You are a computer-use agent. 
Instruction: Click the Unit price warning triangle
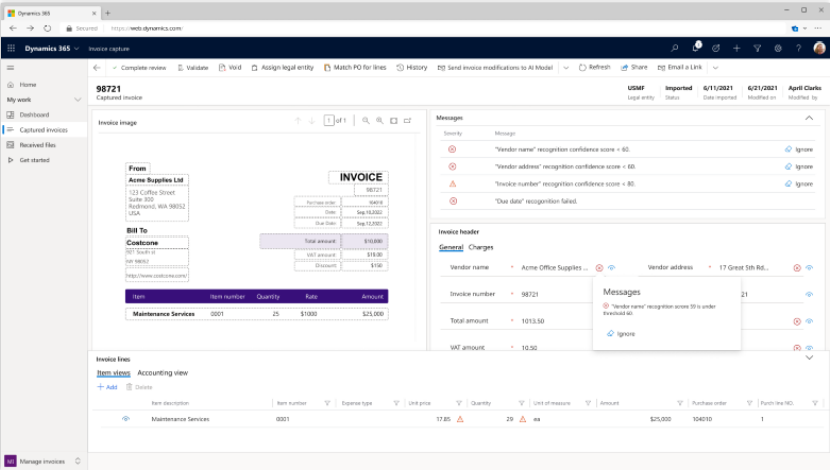tap(460, 419)
